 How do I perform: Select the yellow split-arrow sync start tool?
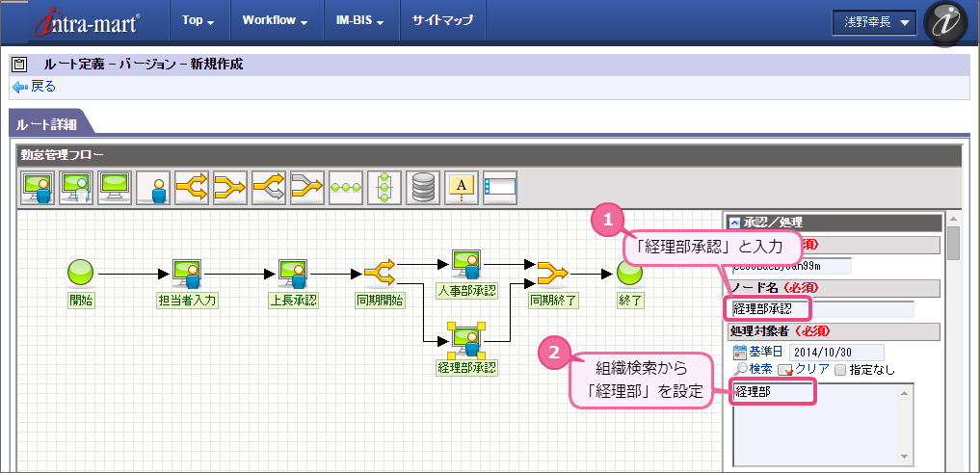point(192,188)
